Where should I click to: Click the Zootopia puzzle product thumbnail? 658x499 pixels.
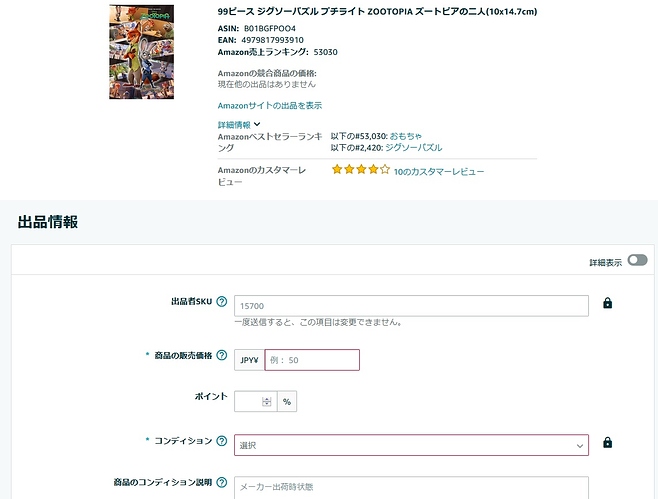coord(141,52)
